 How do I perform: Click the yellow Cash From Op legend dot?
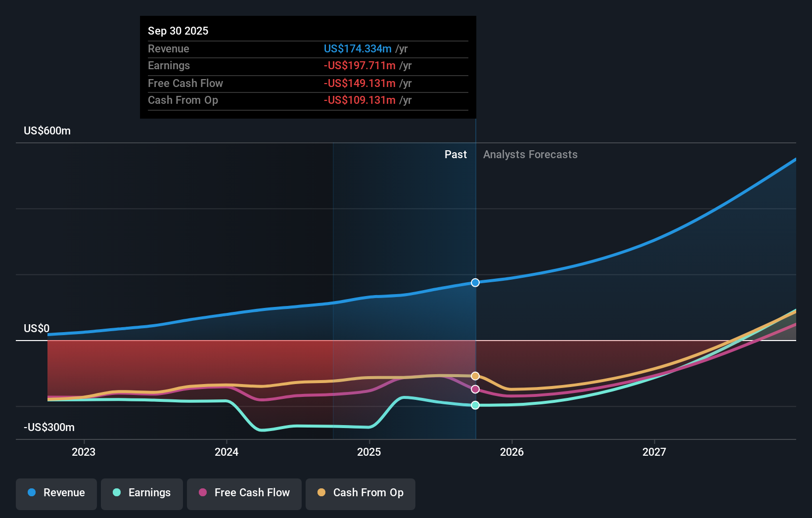(321, 493)
